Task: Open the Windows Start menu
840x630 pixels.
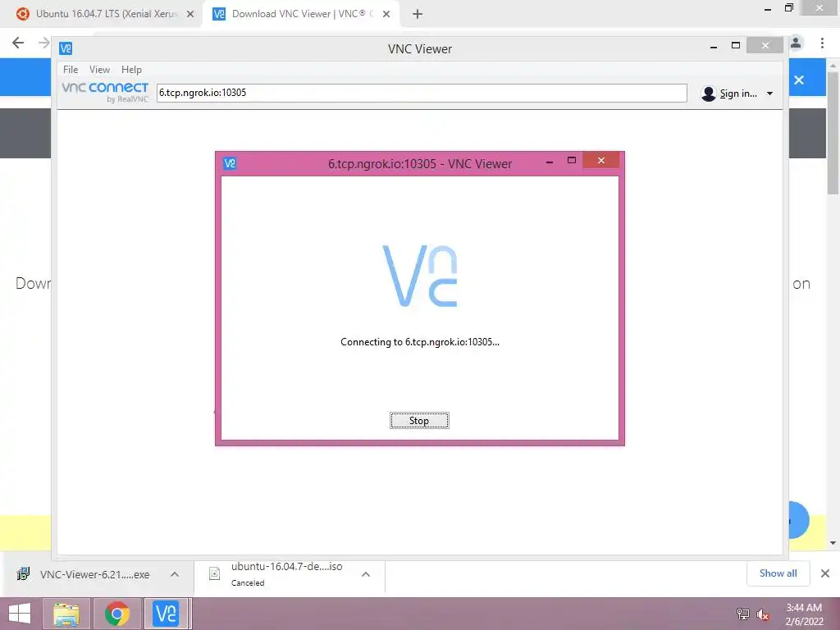Action: (x=20, y=614)
